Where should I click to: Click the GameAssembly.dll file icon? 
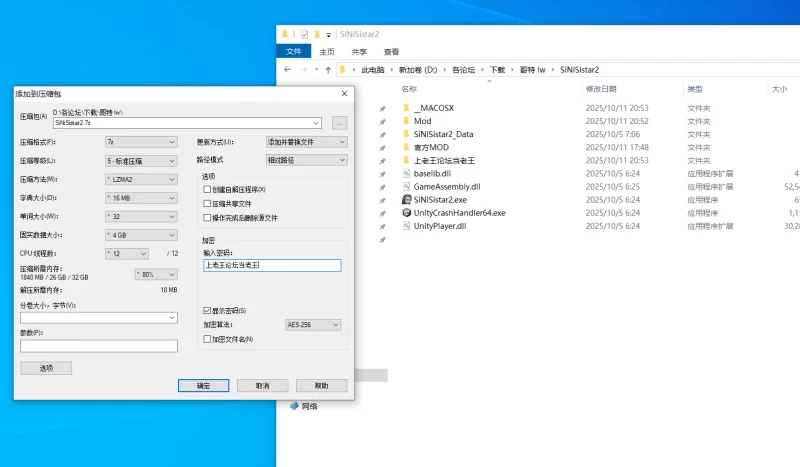(406, 187)
